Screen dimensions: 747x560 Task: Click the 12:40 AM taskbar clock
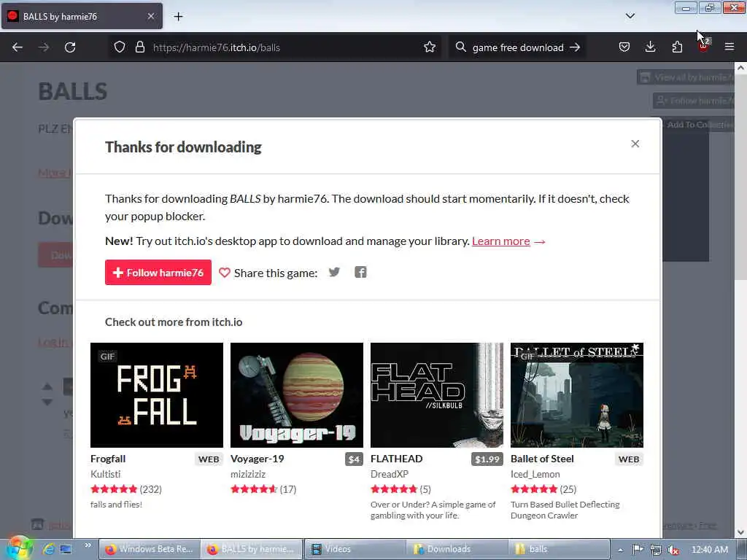click(x=709, y=550)
